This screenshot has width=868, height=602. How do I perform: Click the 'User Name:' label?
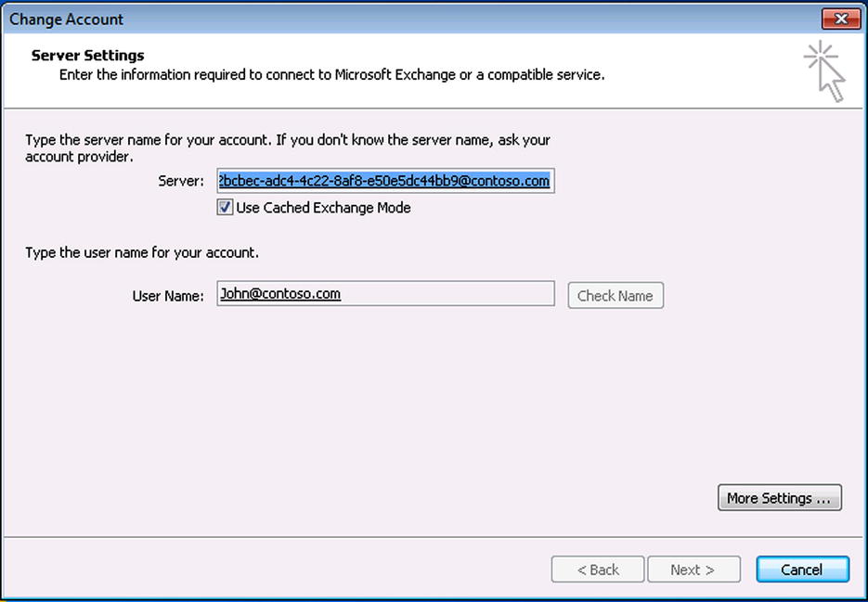coord(168,296)
